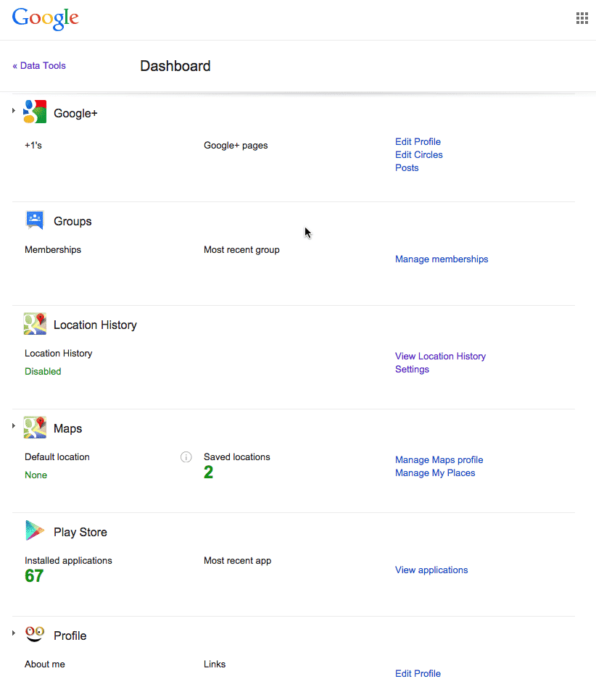Expand the Maps section arrow
596x700 pixels.
14,426
